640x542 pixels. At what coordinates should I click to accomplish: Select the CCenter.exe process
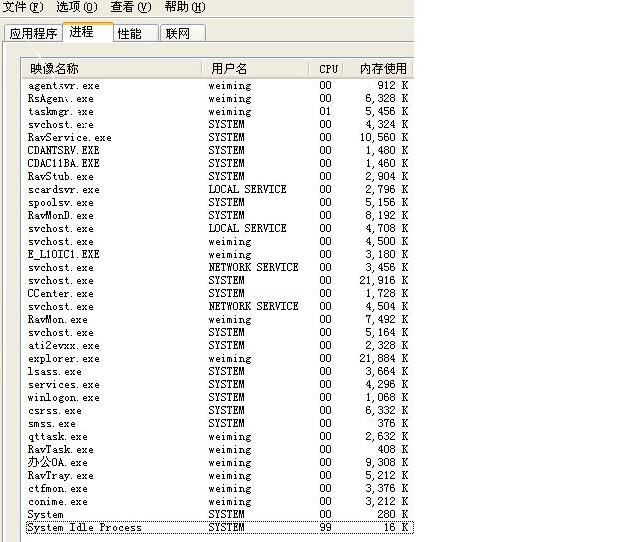pyautogui.click(x=218, y=294)
